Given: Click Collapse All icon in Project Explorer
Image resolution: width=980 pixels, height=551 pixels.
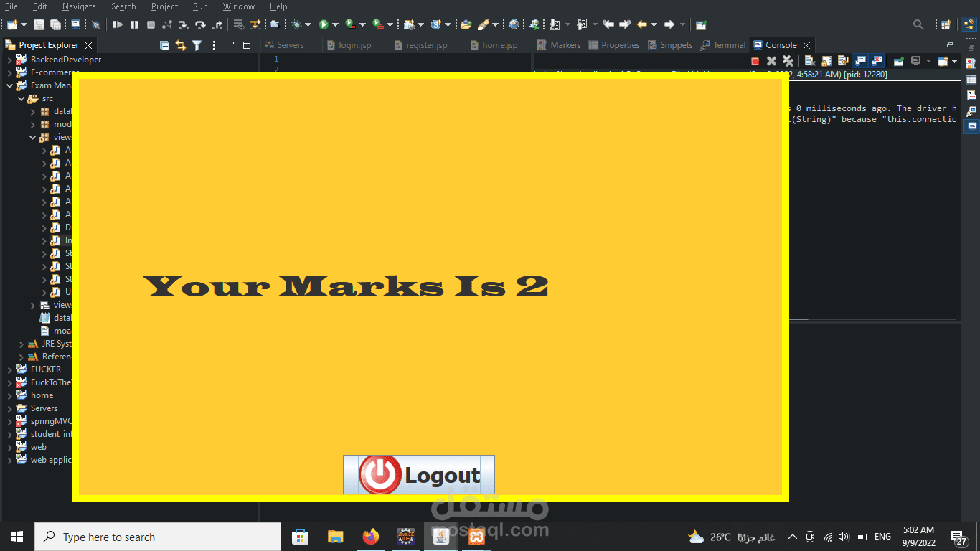Looking at the screenshot, I should coord(164,45).
